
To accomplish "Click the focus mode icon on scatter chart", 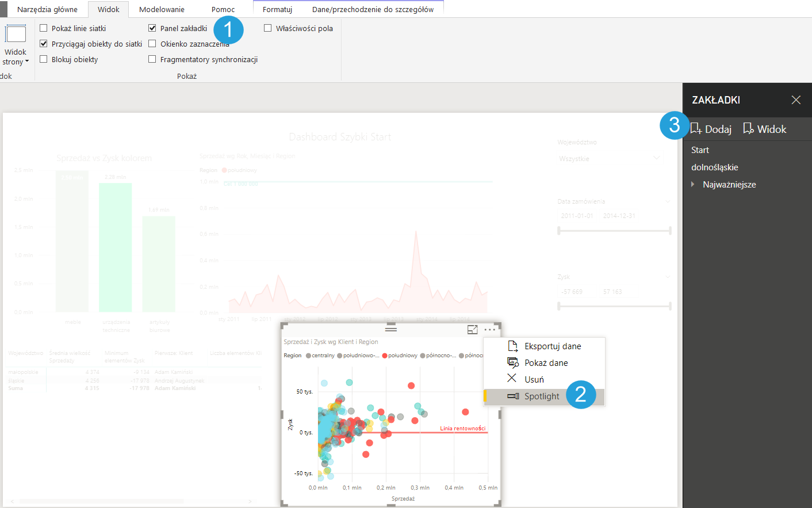I will (x=472, y=330).
